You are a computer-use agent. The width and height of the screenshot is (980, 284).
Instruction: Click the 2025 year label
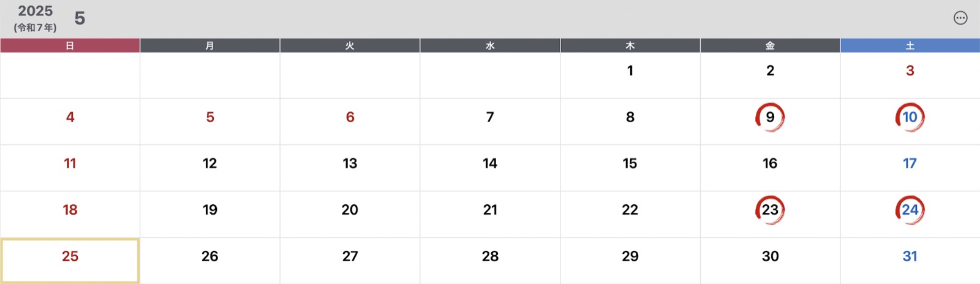pos(35,11)
